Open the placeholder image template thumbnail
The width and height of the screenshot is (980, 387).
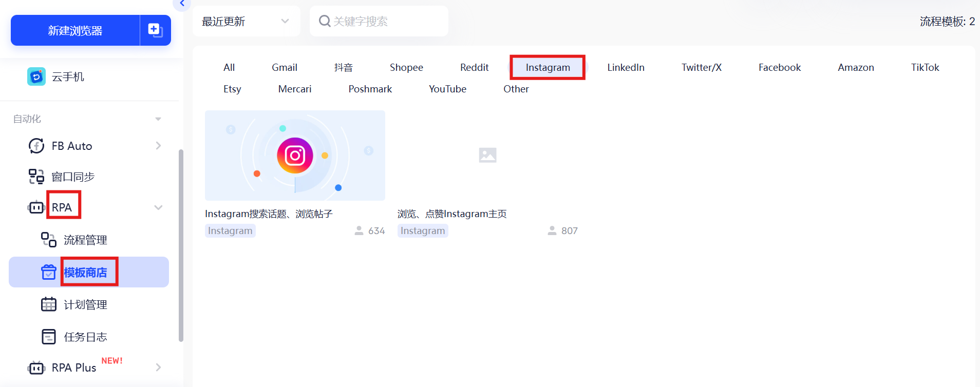(487, 155)
